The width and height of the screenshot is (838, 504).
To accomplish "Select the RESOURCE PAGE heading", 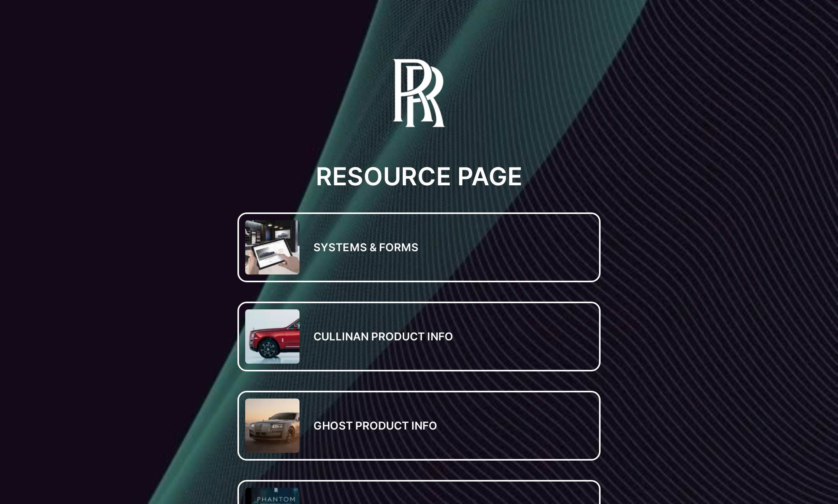I will point(419,176).
